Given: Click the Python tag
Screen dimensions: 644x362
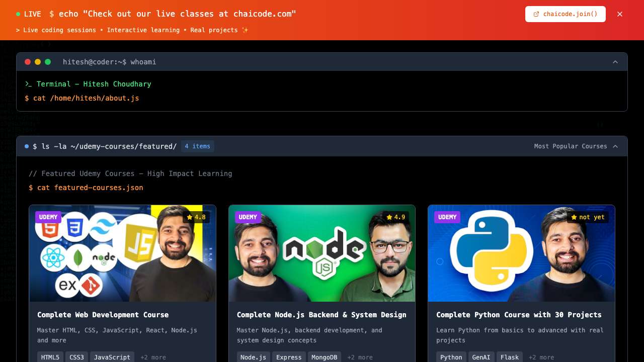Looking at the screenshot, I should click(451, 357).
